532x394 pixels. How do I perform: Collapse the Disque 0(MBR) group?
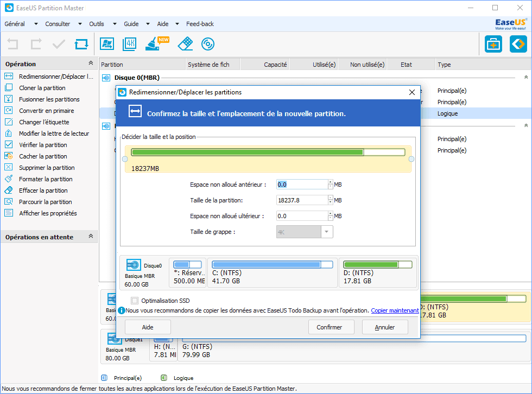(x=526, y=77)
